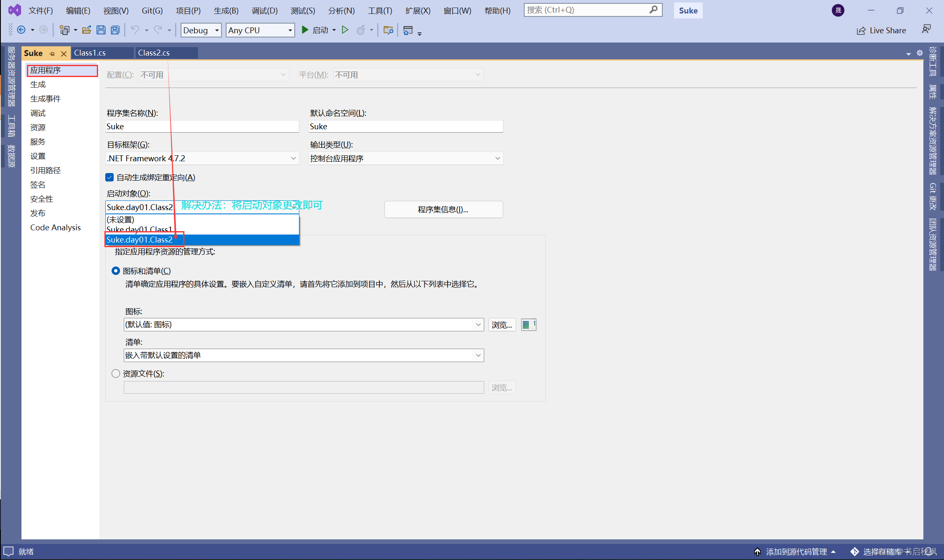Click the assembly name input field
The width and height of the screenshot is (944, 560).
click(x=202, y=126)
